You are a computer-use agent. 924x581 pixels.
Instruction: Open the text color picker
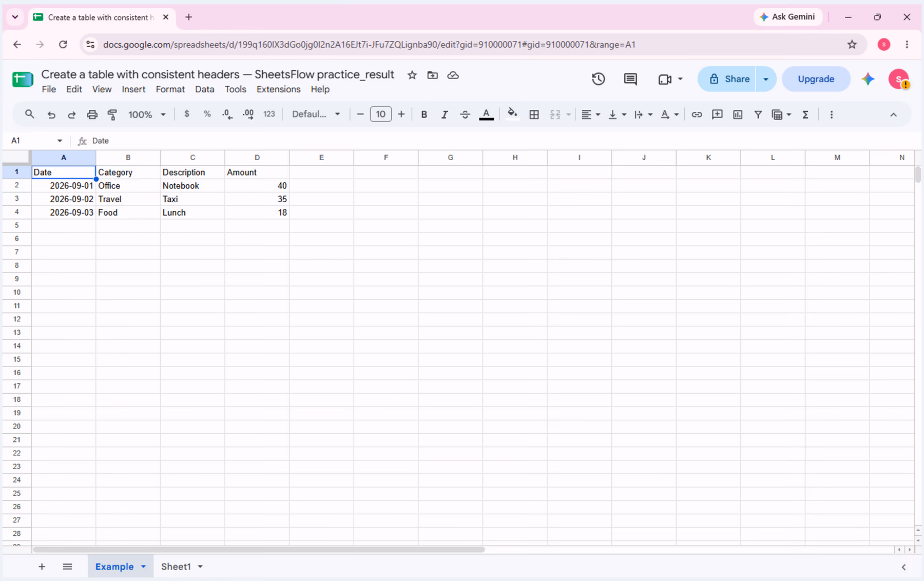click(486, 114)
